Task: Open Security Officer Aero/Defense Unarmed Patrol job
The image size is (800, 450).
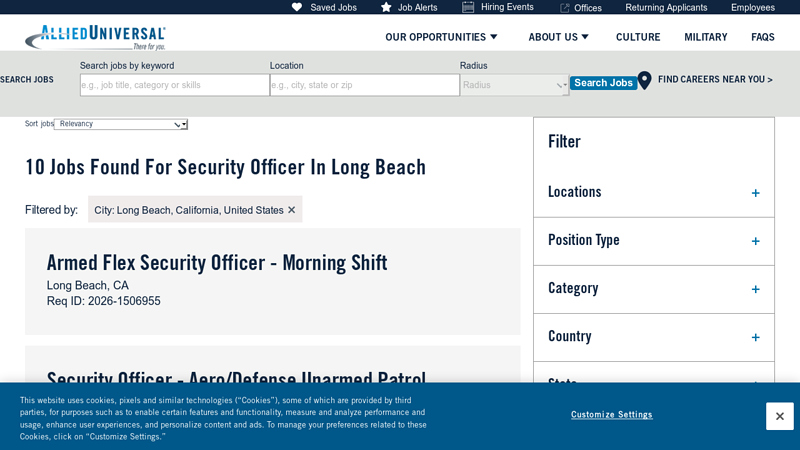Action: [x=236, y=377]
